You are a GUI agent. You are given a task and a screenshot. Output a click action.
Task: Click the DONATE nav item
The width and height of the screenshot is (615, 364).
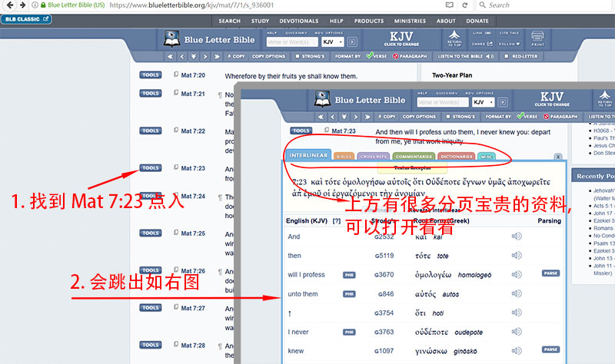[x=477, y=22]
